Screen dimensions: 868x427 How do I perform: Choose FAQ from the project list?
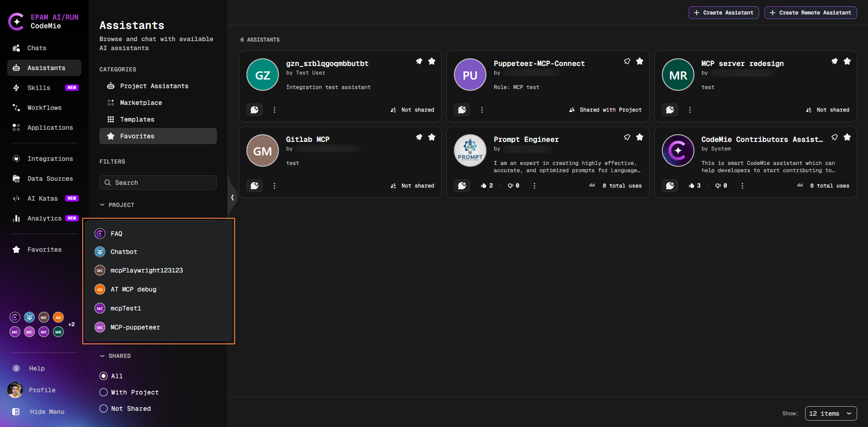(x=158, y=234)
